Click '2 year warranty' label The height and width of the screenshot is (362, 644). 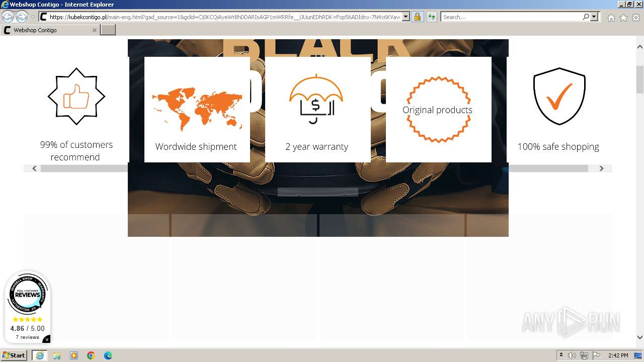point(316,147)
